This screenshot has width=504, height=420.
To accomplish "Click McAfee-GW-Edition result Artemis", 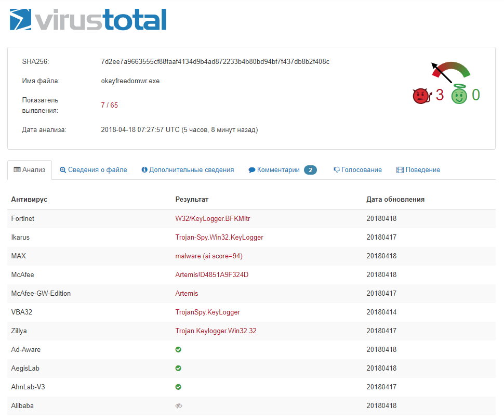I will tap(187, 293).
